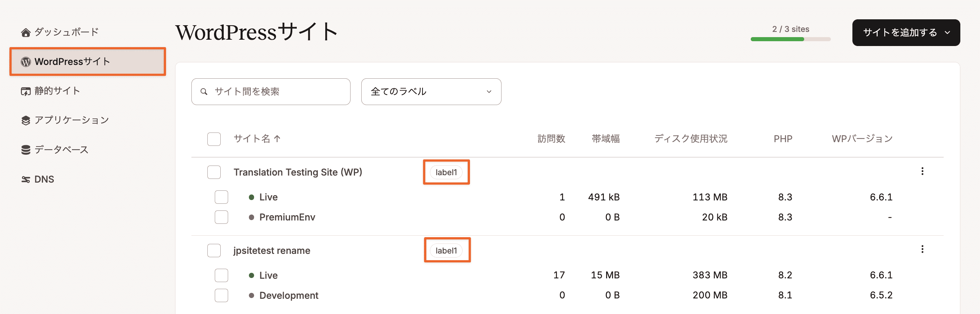
Task: Click the 2 / 3 sites progress bar
Action: coord(790,39)
